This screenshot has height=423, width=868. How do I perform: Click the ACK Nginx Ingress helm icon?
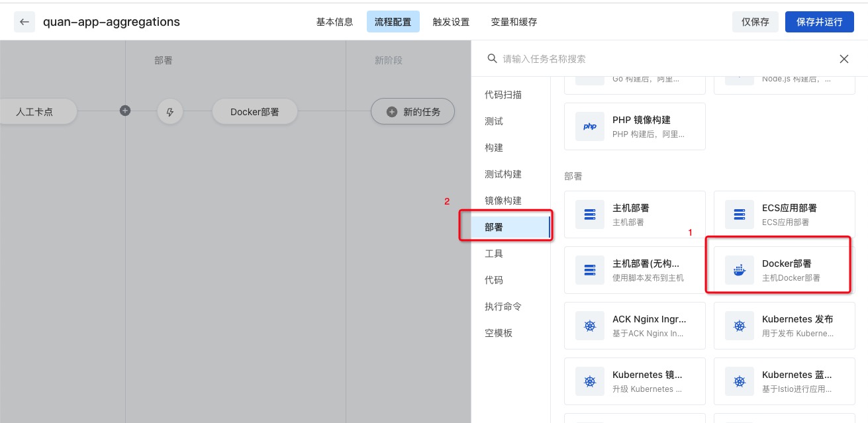pos(589,326)
